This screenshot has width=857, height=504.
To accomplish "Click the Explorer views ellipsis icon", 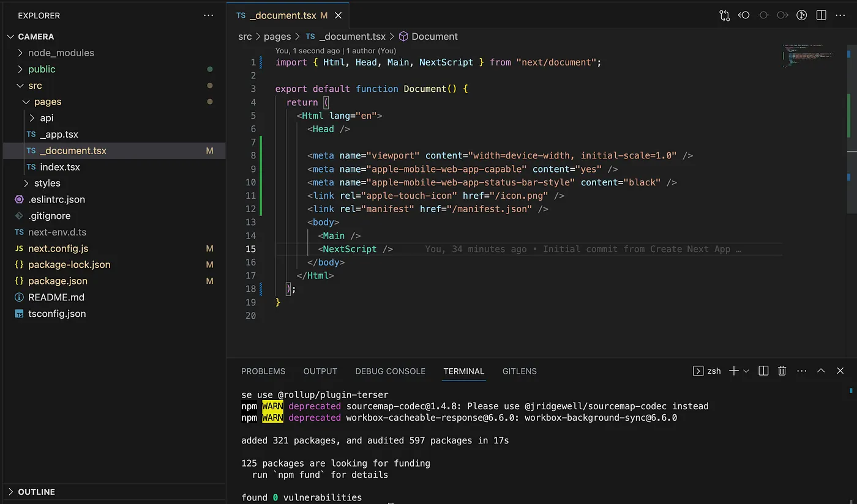I will (x=208, y=15).
